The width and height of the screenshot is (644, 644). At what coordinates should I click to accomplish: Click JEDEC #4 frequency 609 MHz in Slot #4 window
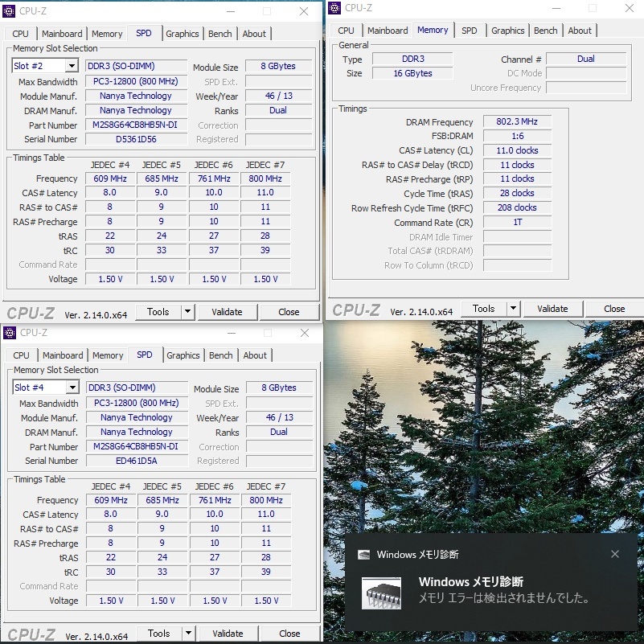pyautogui.click(x=111, y=500)
